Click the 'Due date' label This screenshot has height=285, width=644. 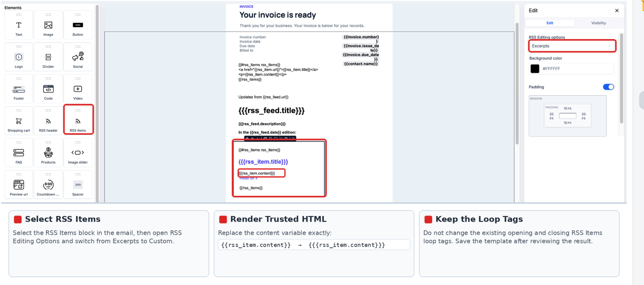pyautogui.click(x=247, y=46)
